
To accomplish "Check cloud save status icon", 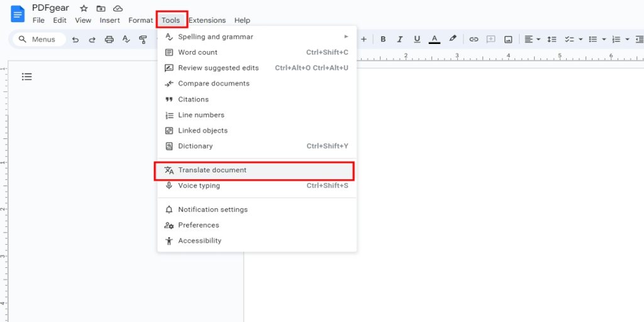I will coord(118,8).
